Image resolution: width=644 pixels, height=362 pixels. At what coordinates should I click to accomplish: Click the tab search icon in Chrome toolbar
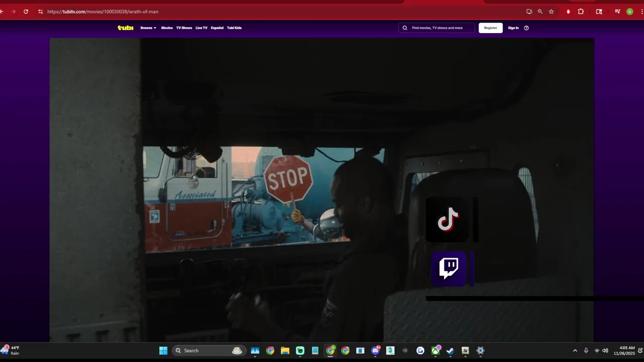point(599,12)
